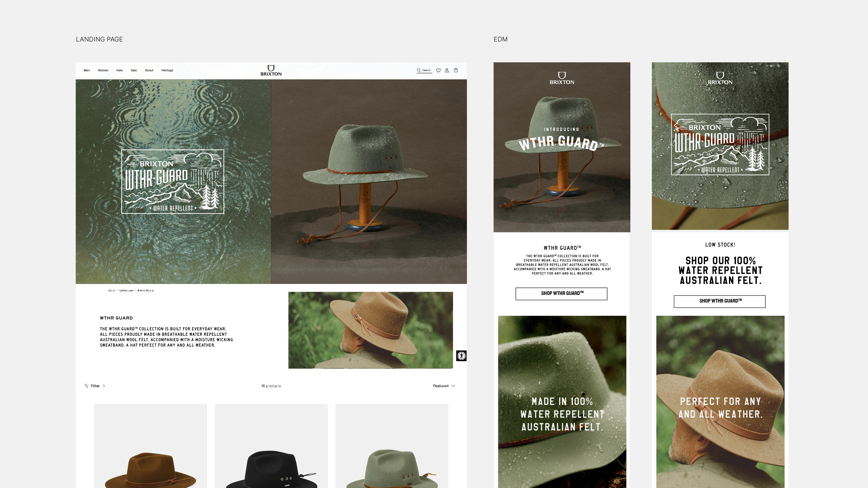
Task: Select Hats in the top navigation
Action: point(119,70)
